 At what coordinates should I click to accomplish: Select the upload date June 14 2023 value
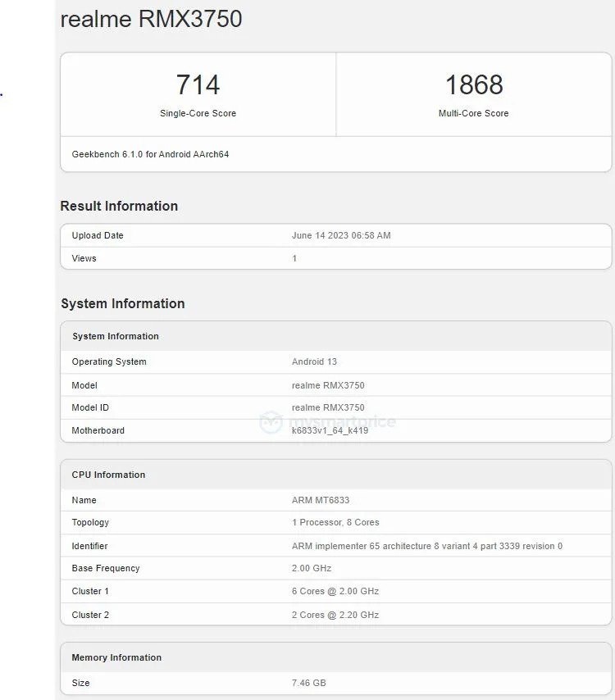341,235
